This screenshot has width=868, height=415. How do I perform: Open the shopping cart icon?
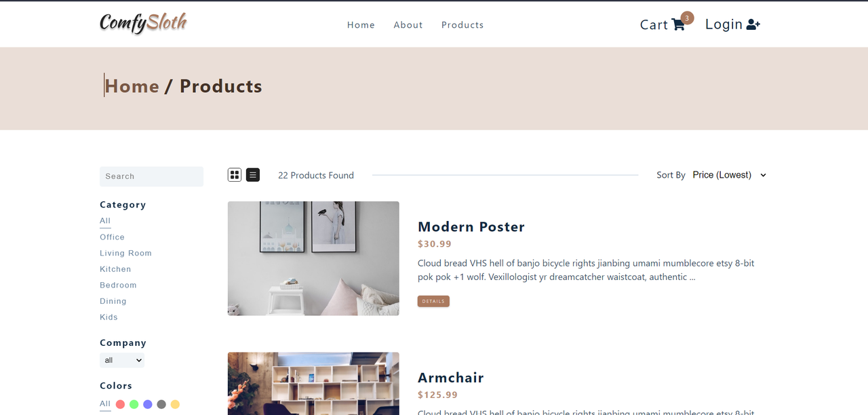[x=678, y=25]
